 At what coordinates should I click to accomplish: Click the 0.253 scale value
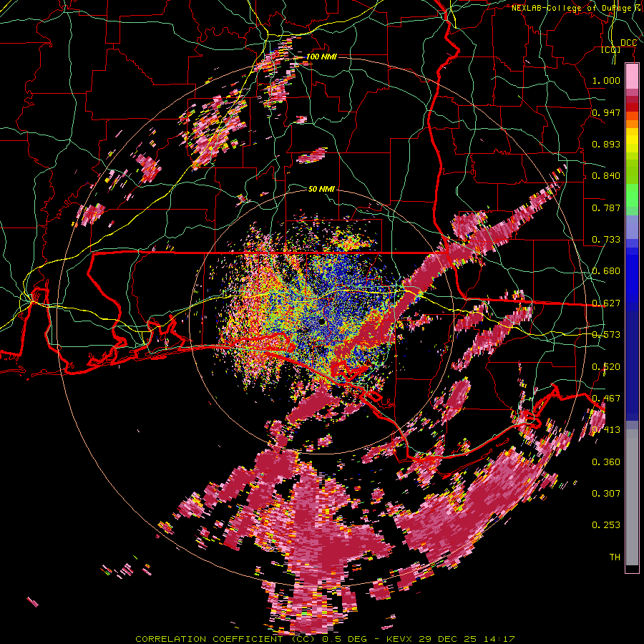click(606, 525)
